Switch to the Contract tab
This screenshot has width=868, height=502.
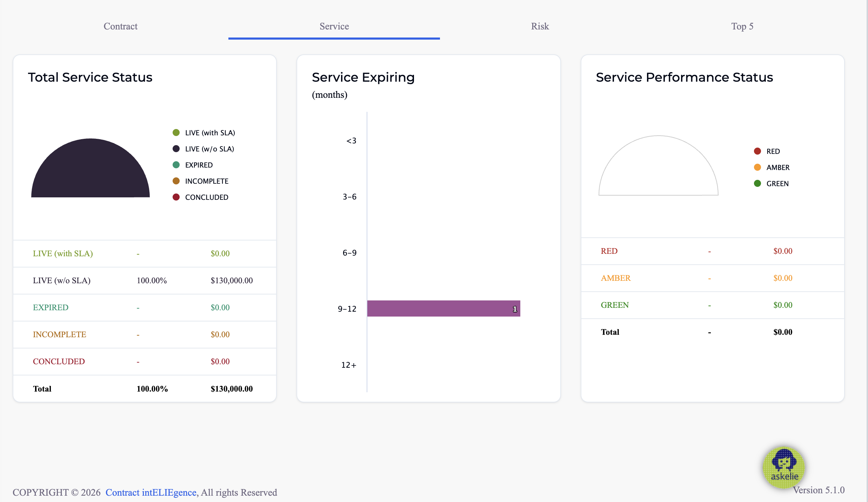coord(120,26)
